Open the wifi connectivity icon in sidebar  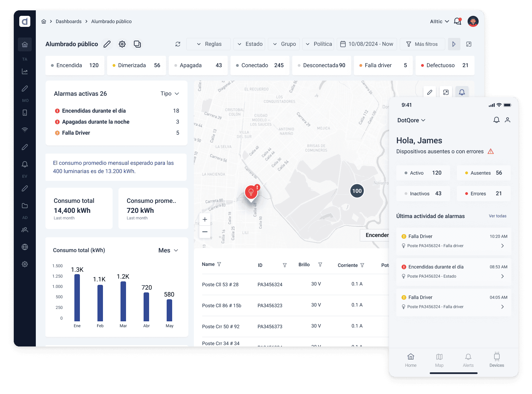[25, 130]
